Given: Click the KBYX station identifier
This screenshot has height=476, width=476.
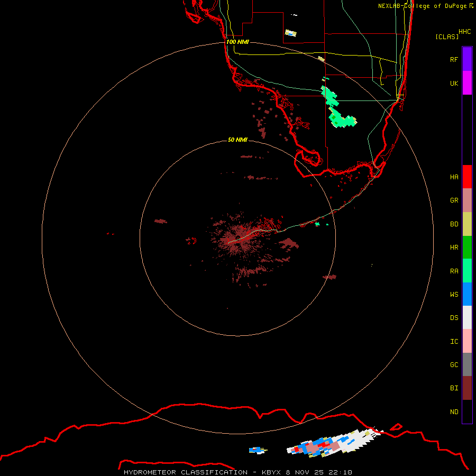Looking at the screenshot, I should (271, 472).
